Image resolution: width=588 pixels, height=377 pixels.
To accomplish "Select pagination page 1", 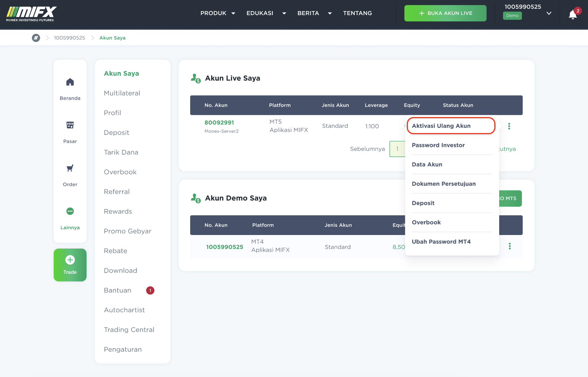I will pyautogui.click(x=397, y=149).
